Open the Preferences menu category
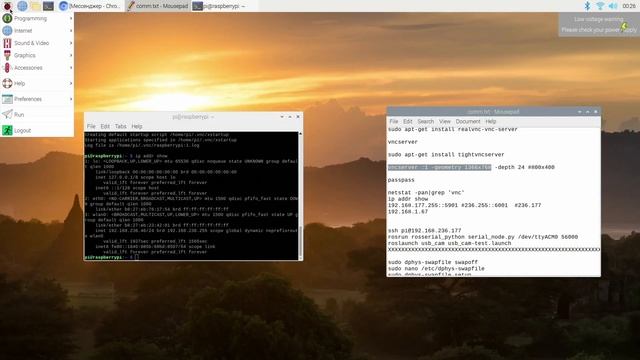640x360 pixels. (37, 99)
